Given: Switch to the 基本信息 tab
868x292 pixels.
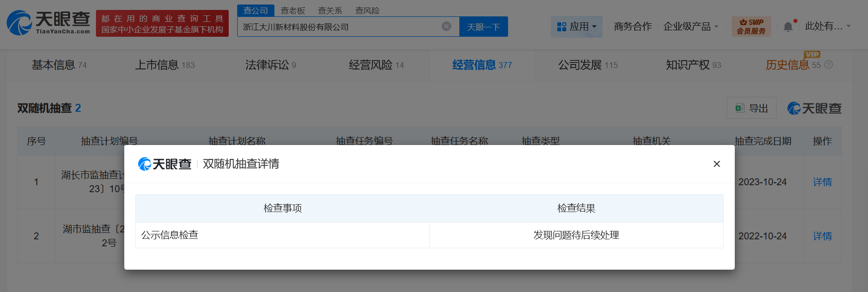Looking at the screenshot, I should (59, 65).
